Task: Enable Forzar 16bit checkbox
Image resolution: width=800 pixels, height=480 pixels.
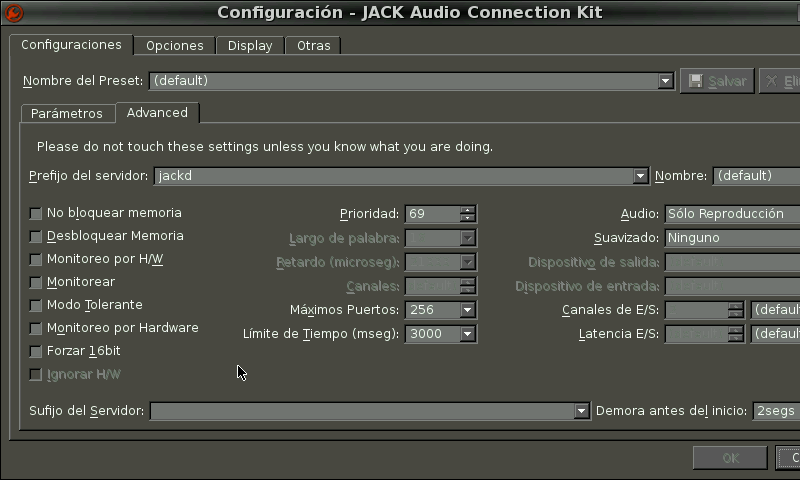Action: [36, 351]
